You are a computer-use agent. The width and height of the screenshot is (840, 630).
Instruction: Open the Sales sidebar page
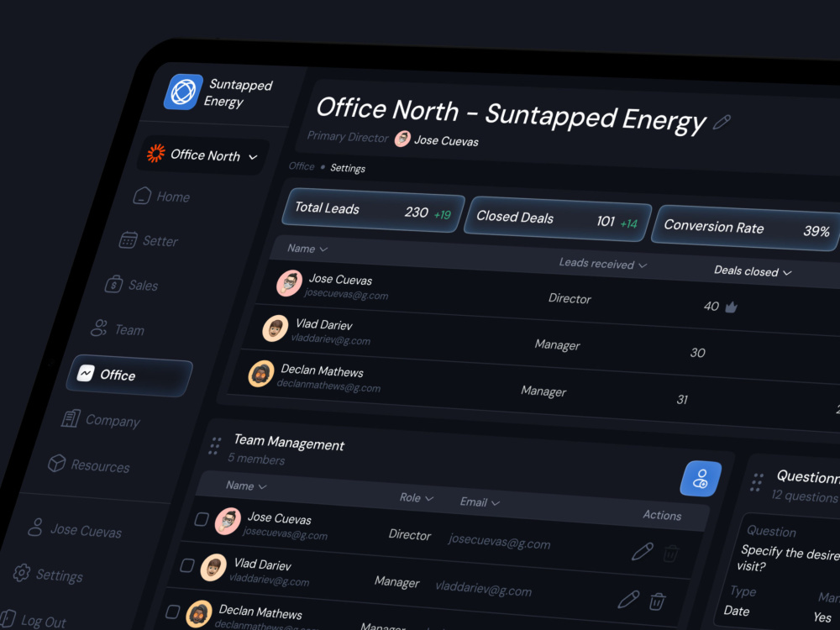tap(132, 285)
